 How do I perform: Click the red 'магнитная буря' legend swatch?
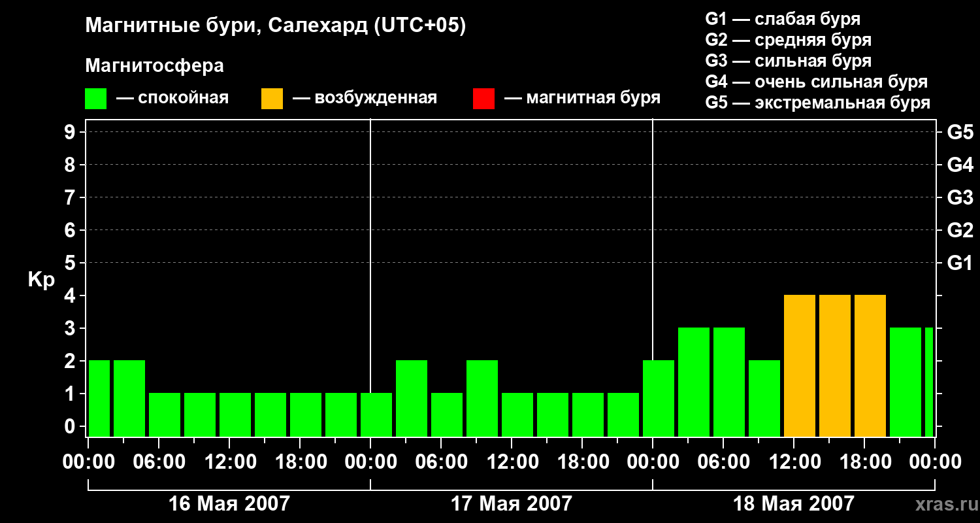[483, 98]
